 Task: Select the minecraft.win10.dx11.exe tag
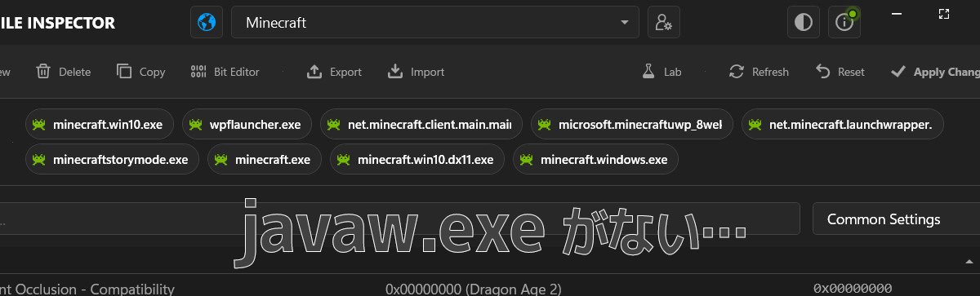point(416,159)
